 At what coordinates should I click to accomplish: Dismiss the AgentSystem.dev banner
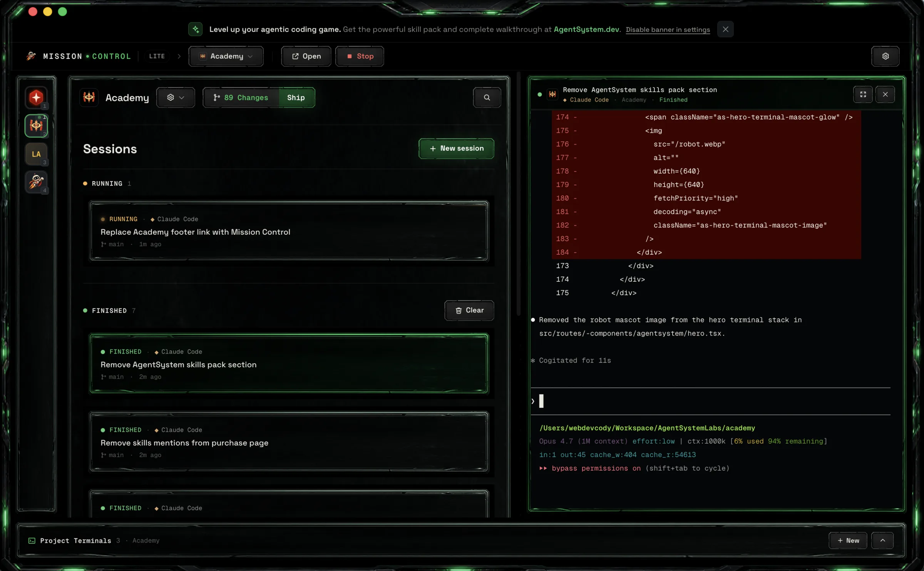tap(725, 29)
